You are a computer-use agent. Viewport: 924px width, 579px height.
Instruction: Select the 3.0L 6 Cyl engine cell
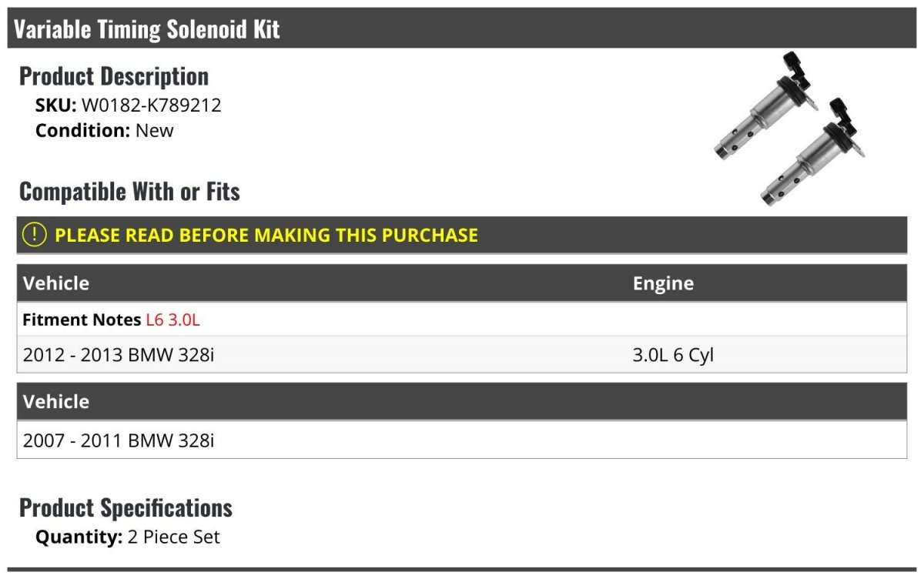(x=673, y=356)
